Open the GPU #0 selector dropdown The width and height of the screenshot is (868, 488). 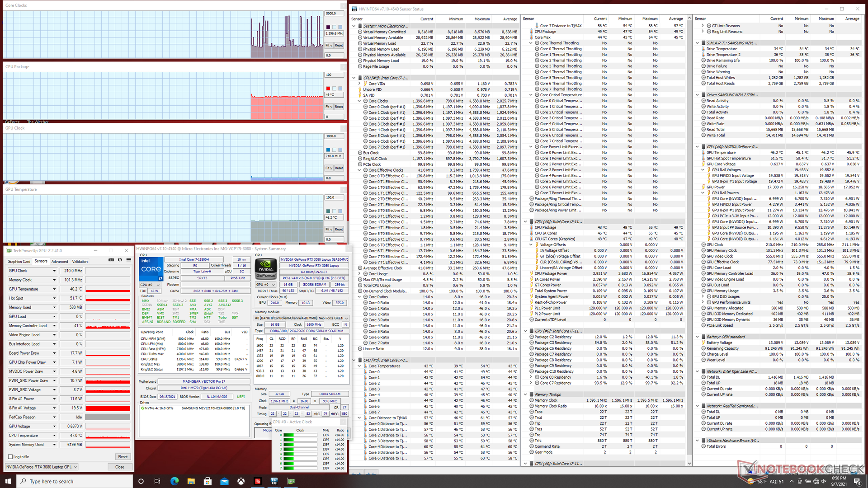(x=265, y=285)
